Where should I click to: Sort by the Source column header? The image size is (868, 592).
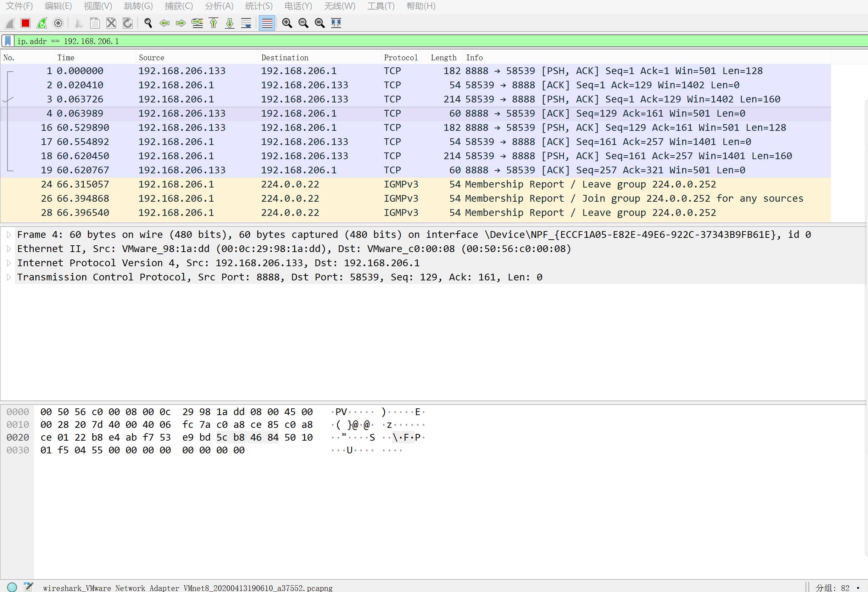pos(197,57)
